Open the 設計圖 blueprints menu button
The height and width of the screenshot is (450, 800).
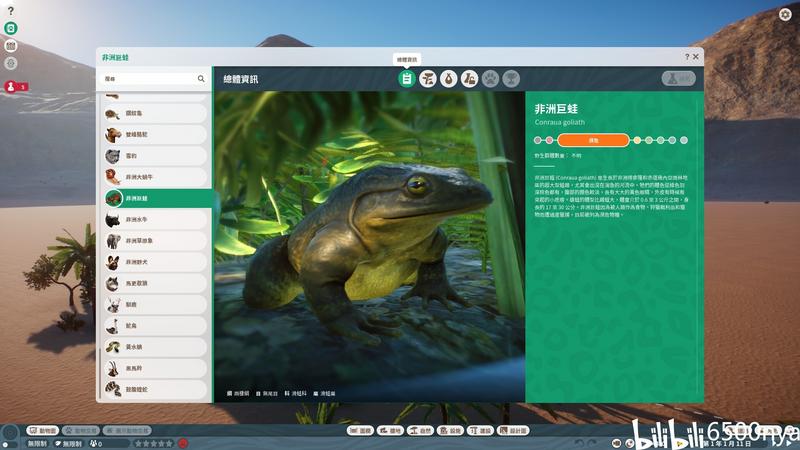pyautogui.click(x=514, y=431)
